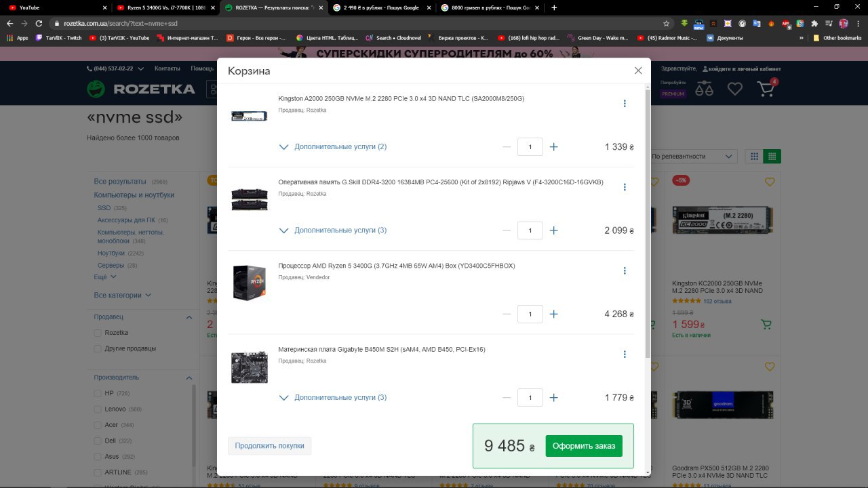Screen dimensions: 868x488
Task: Check the ARTLINE manufacturer filter
Action: 98,472
